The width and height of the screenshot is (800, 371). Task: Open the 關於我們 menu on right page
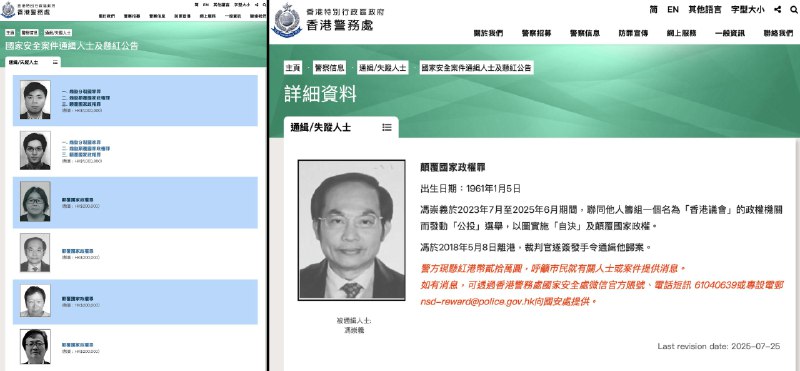tap(488, 33)
